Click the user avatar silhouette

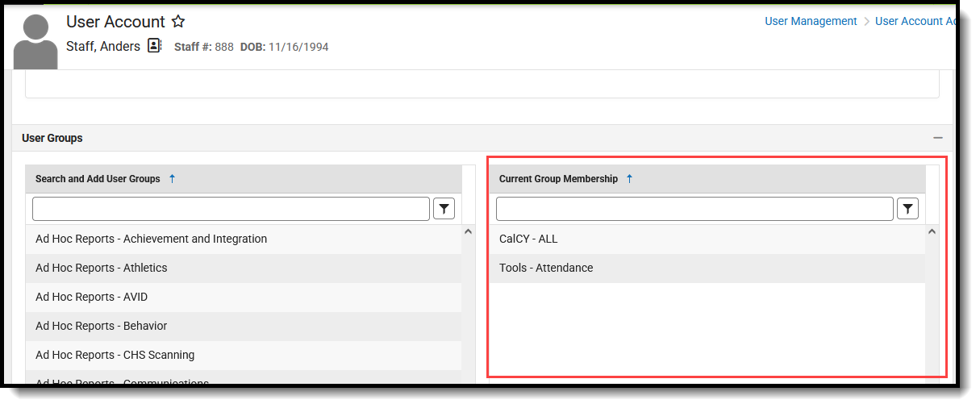pos(36,41)
